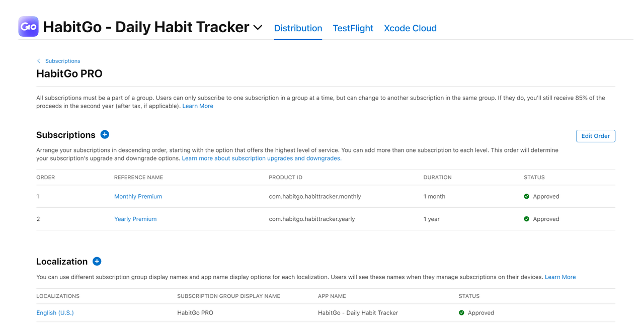Click the HabitGo - Daily Habit Tracker title
Image resolution: width=644 pixels, height=325 pixels.
click(146, 27)
